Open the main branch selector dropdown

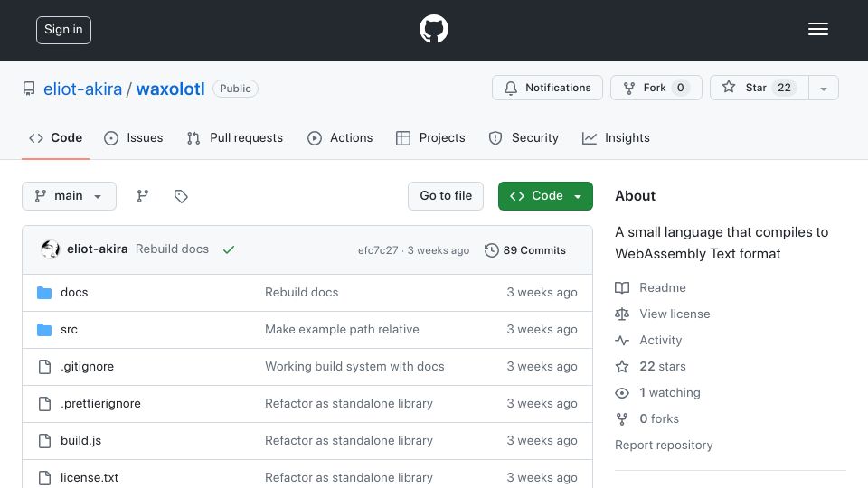pyautogui.click(x=70, y=196)
